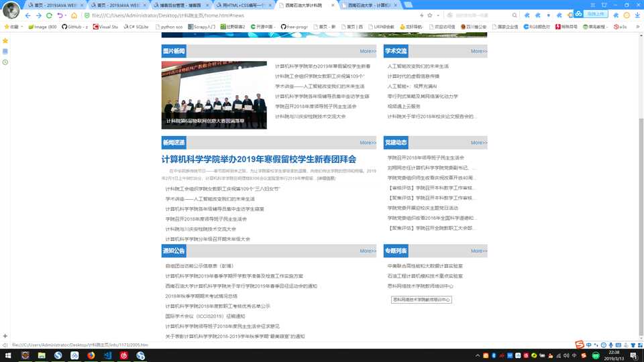Click the browser back arrow button

tap(28, 15)
